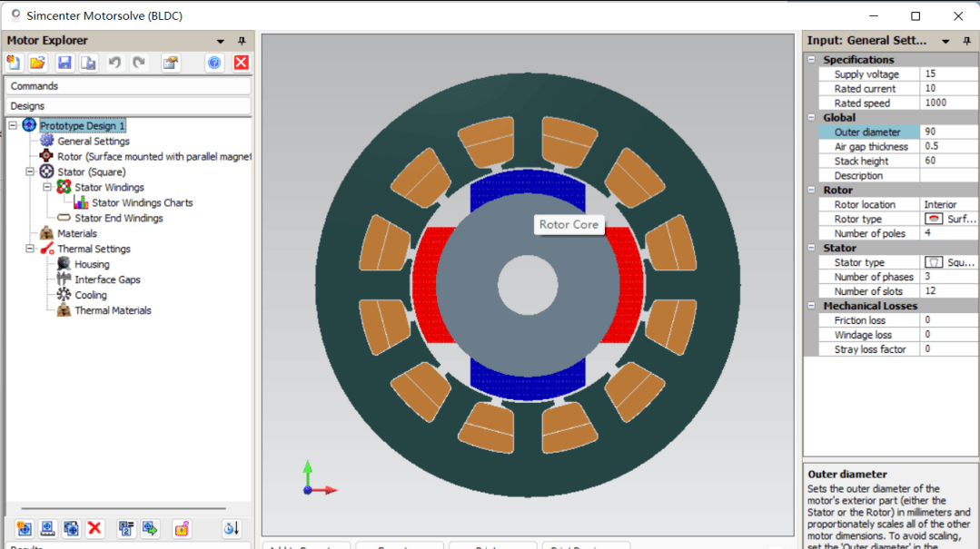This screenshot has width=980, height=549.
Task: Click the Save As toolbar icon
Action: tap(89, 63)
